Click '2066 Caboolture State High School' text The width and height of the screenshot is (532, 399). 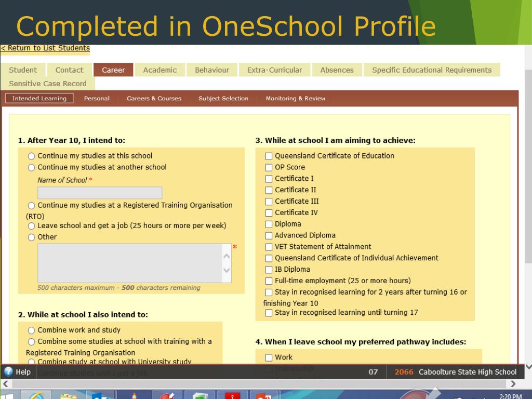455,372
